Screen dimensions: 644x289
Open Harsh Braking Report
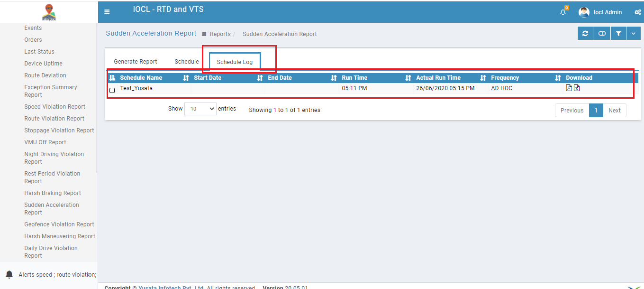[53, 193]
